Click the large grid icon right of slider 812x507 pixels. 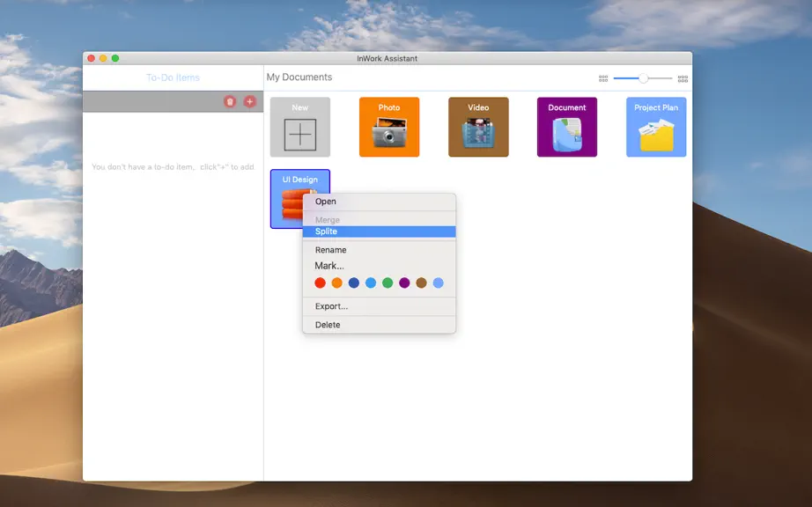pyautogui.click(x=683, y=78)
